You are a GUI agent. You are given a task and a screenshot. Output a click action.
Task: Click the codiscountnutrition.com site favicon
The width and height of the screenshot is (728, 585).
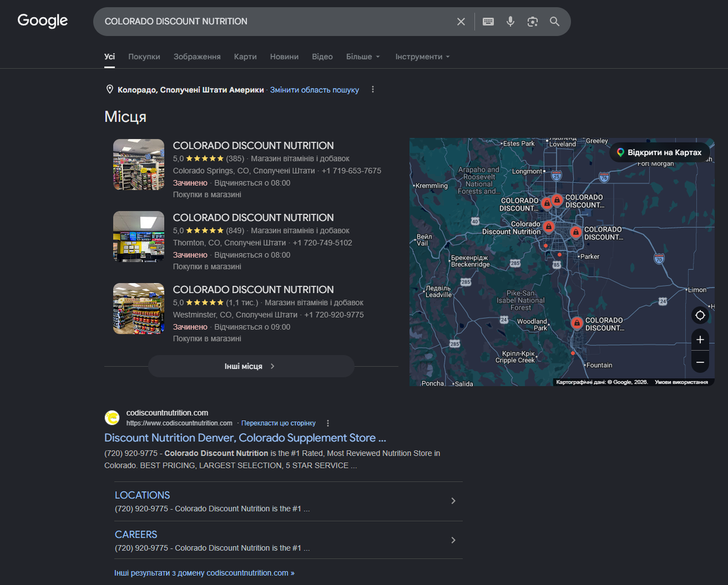tap(112, 418)
